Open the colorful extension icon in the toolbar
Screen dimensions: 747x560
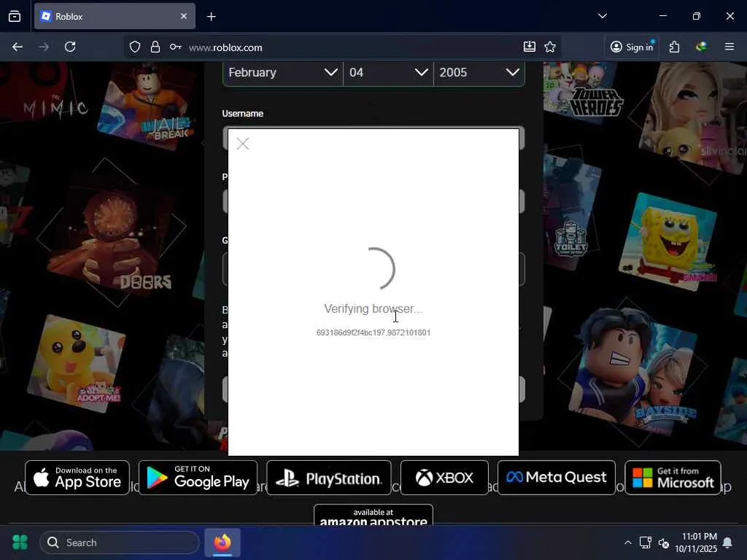pos(701,47)
